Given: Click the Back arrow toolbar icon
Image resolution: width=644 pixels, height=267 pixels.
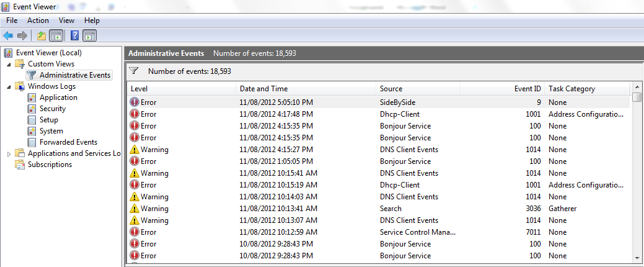Looking at the screenshot, I should point(8,35).
